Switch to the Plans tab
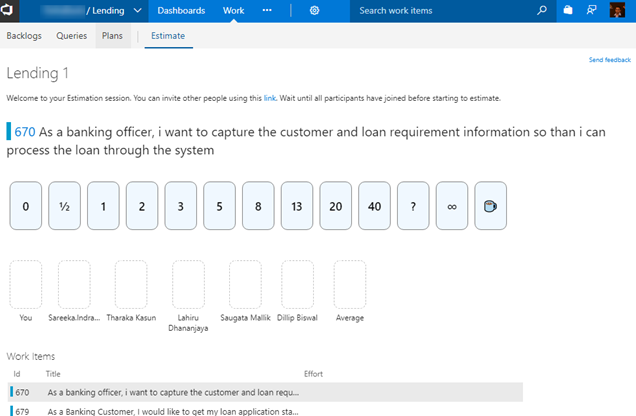 112,36
